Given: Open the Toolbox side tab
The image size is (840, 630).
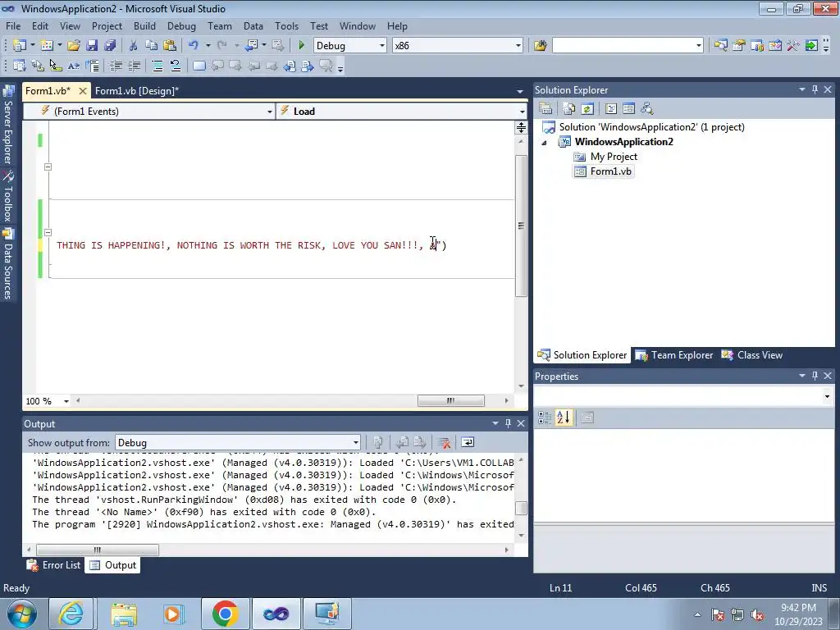Looking at the screenshot, I should 8,196.
